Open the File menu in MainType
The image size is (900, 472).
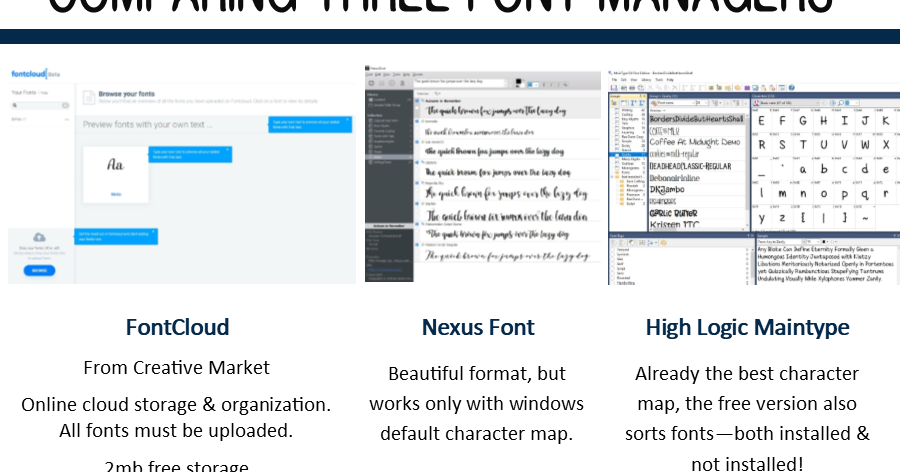point(614,80)
